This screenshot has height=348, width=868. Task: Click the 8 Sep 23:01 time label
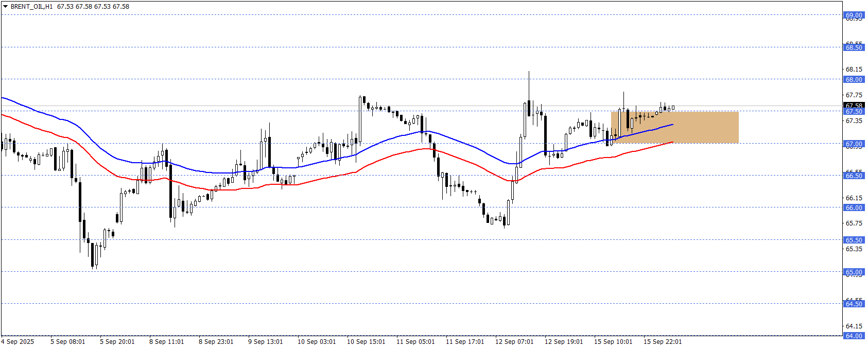click(216, 341)
